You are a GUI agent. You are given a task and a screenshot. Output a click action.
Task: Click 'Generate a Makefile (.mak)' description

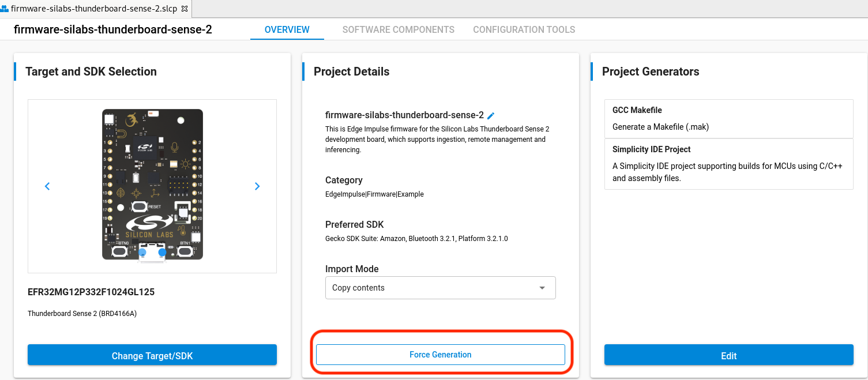[660, 127]
